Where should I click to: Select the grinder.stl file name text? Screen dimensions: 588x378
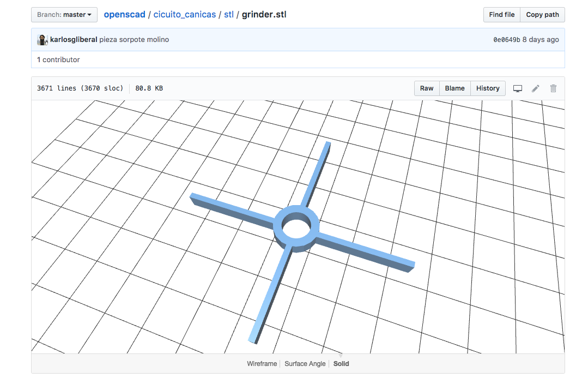[264, 15]
